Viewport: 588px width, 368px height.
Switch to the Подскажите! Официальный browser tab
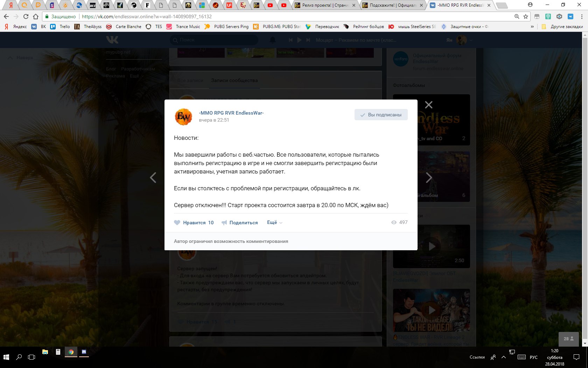[393, 5]
